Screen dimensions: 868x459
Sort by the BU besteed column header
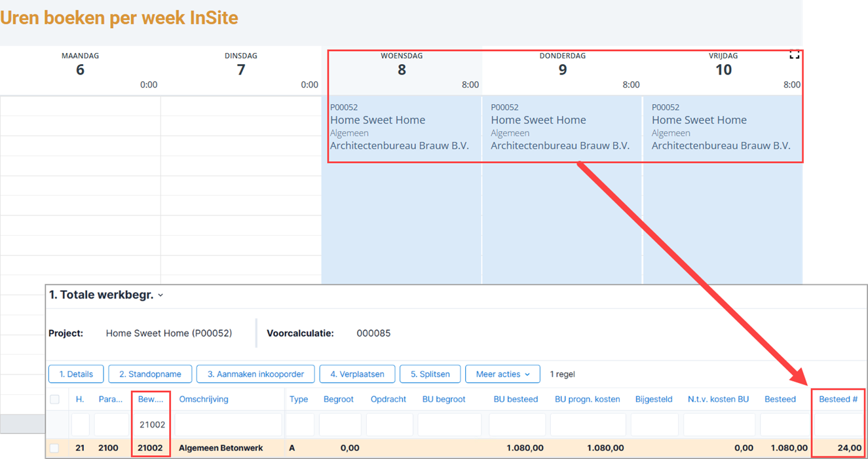click(x=516, y=399)
